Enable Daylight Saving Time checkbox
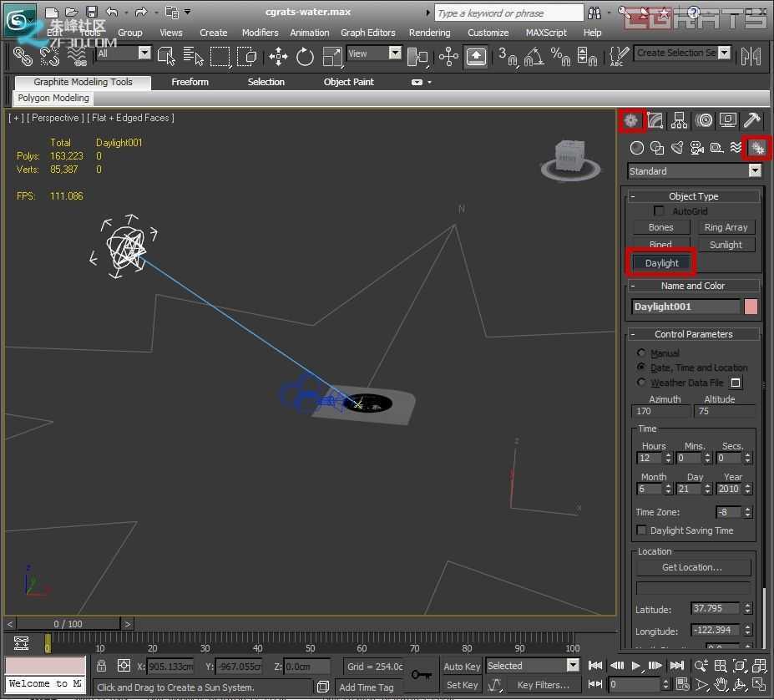The image size is (774, 700). [641, 530]
